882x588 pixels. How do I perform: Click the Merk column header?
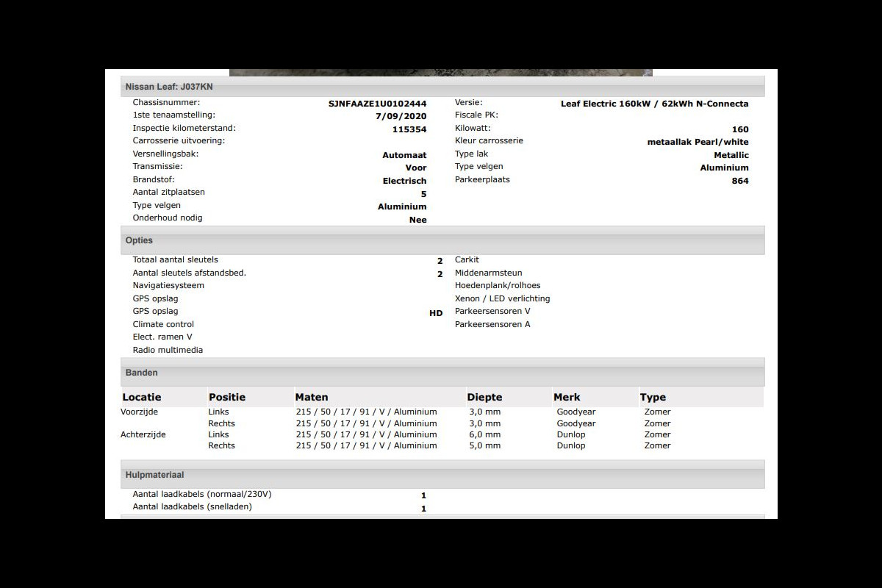pyautogui.click(x=567, y=397)
